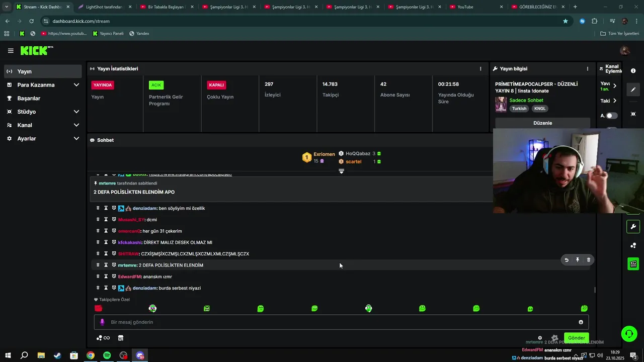This screenshot has height=362, width=644.
Task: Delete the kfckakashi chat message via trash icon
Action: pyautogui.click(x=98, y=242)
